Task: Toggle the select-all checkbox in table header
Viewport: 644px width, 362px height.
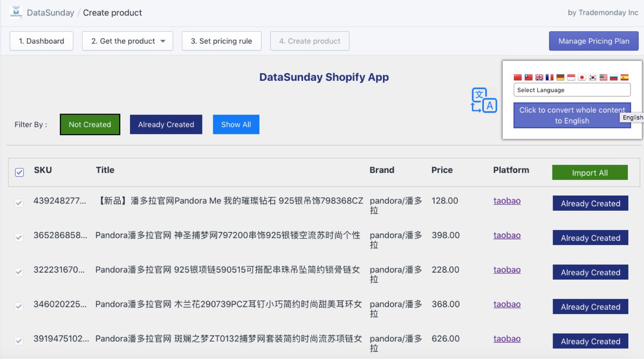Action: point(19,172)
